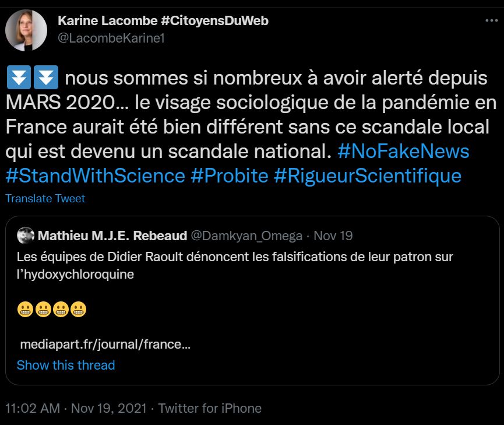Open the #StandWithScience hashtag
Viewport: 504px width, 425px height.
(x=95, y=175)
